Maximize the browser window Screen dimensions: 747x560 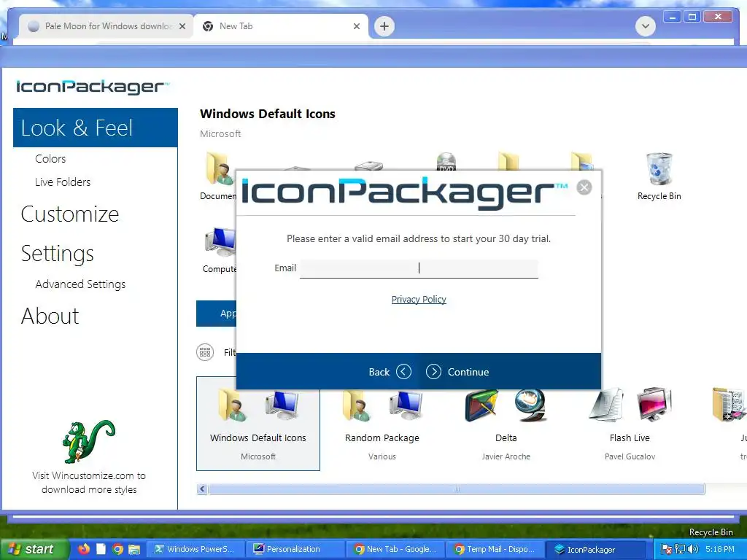(692, 17)
